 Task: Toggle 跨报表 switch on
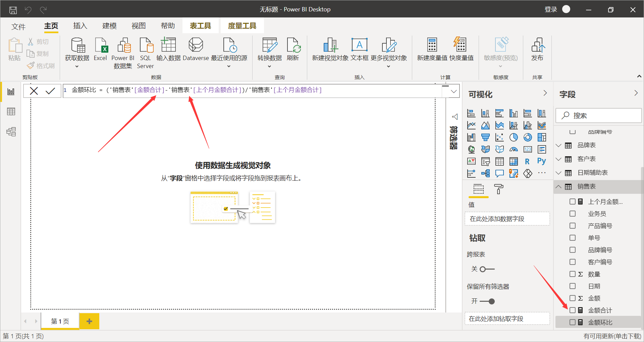click(x=487, y=269)
